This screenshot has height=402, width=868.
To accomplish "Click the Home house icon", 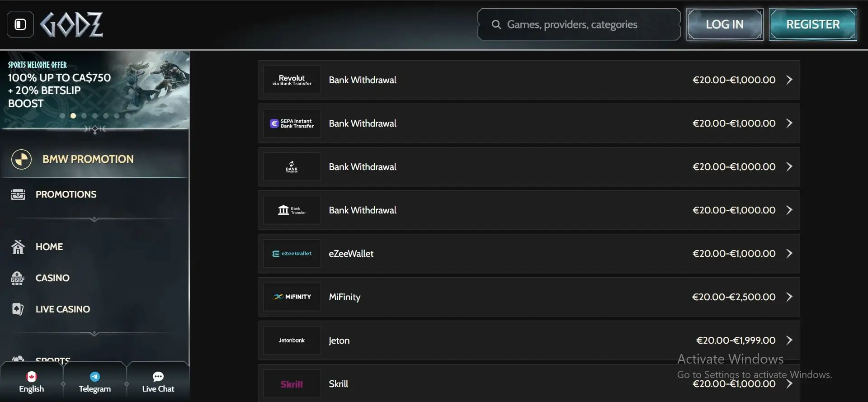I will (x=18, y=247).
